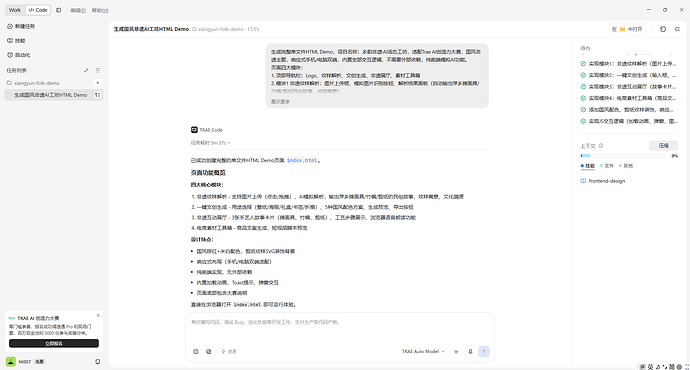Screen dimensions: 690x370
Task: Click the todo item 实现模块1
Action: (x=629, y=64)
